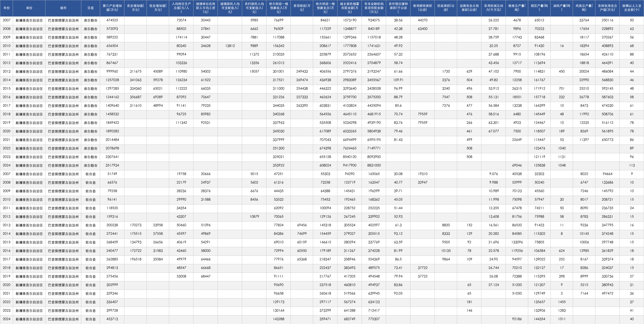Viewport: 644px width, 324px height.
Task: Select the 各项税收 column header
Action: pos(302,8)
